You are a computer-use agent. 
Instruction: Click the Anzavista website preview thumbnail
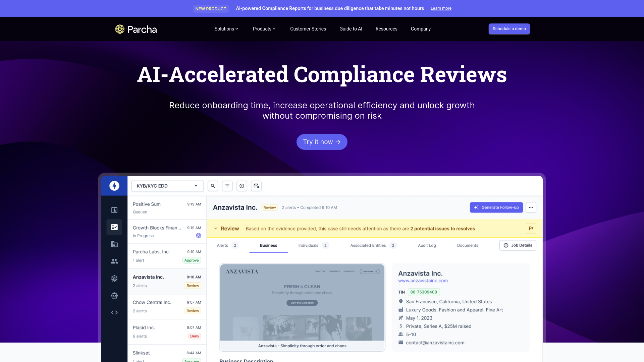(x=302, y=303)
